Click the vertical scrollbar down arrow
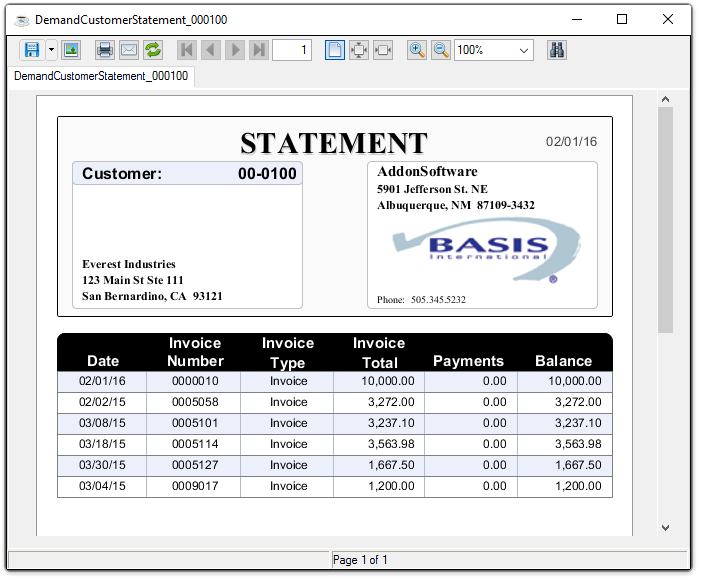 [665, 527]
